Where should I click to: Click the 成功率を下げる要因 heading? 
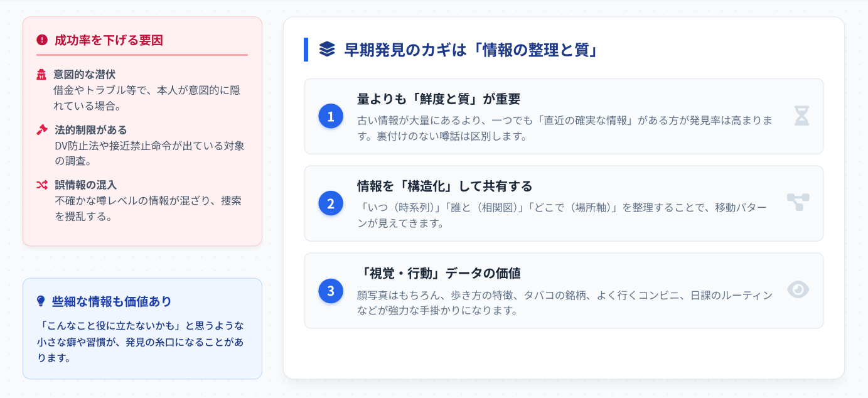109,40
